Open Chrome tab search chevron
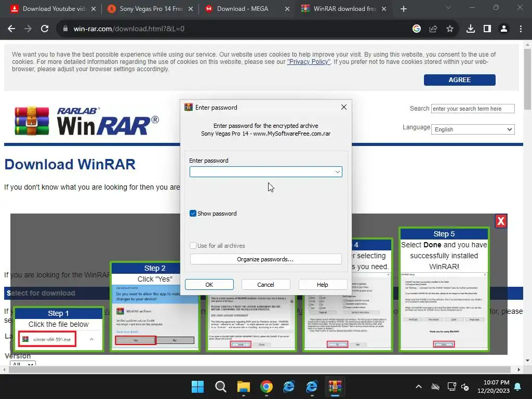 pos(448,7)
